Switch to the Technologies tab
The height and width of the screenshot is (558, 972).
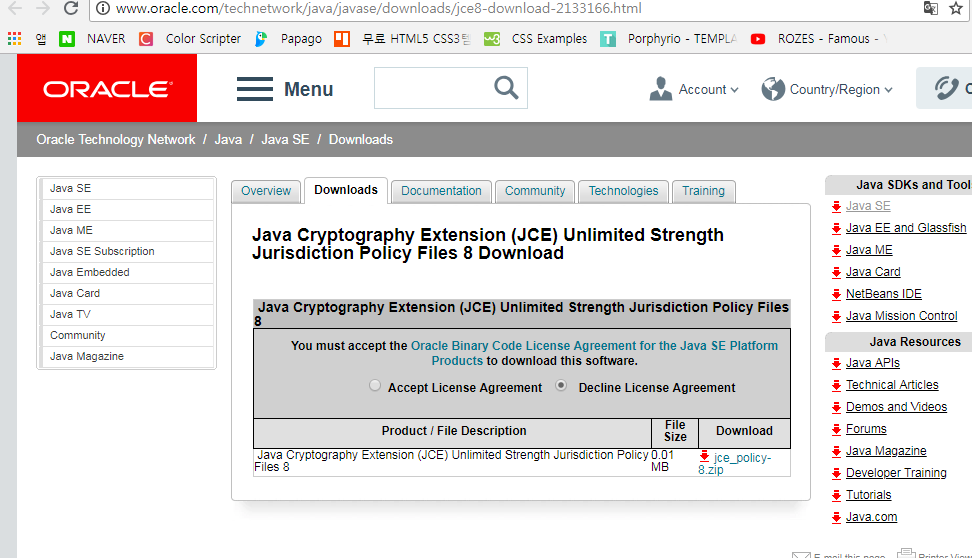624,191
